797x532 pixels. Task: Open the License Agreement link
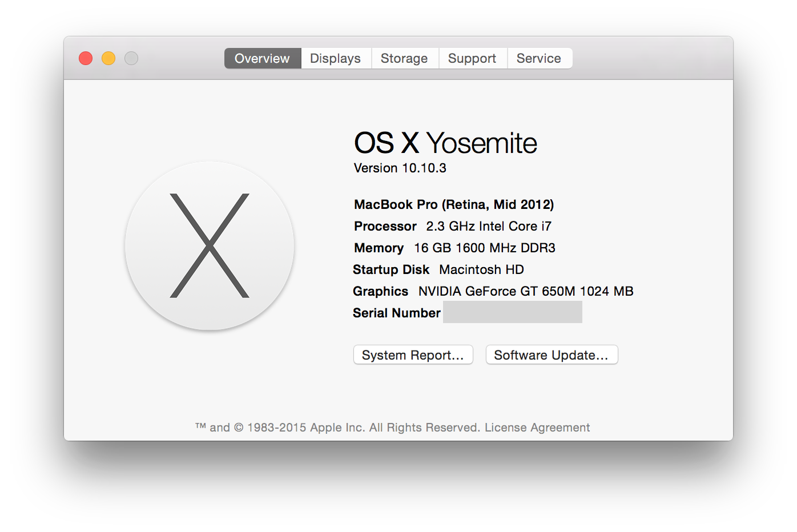pyautogui.click(x=537, y=428)
